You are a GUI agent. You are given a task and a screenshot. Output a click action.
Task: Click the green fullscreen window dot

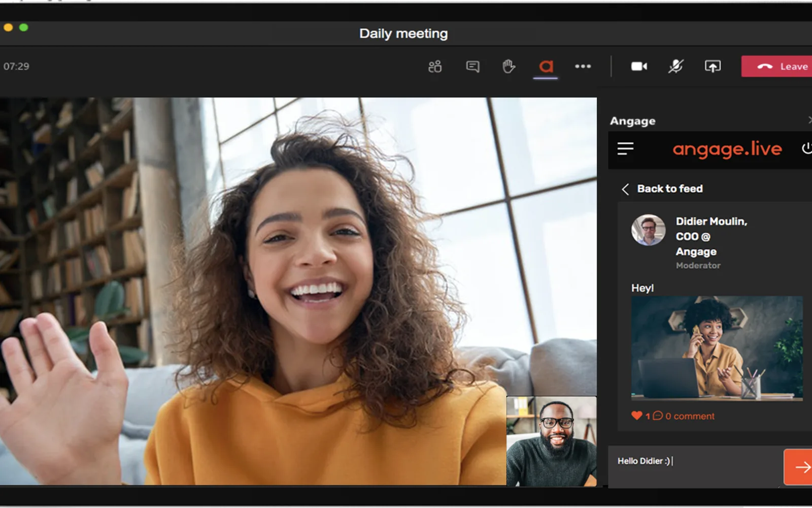(23, 27)
